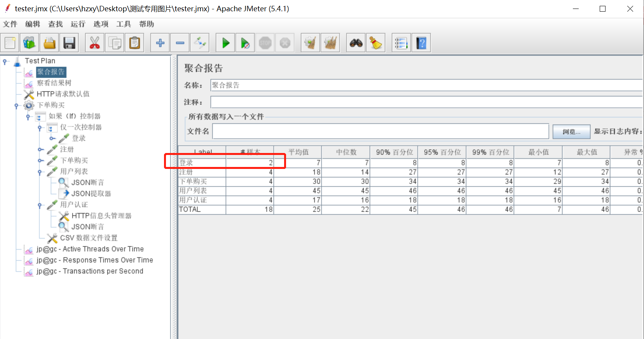Image resolution: width=644 pixels, height=339 pixels.
Task: Select HTTP请求默认值 in the tree
Action: pyautogui.click(x=63, y=94)
